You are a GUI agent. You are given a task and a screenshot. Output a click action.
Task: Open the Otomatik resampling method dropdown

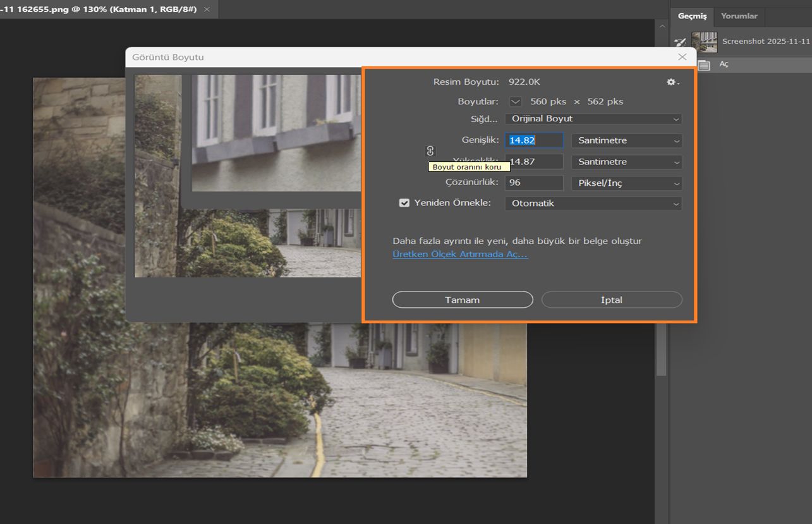[593, 204]
